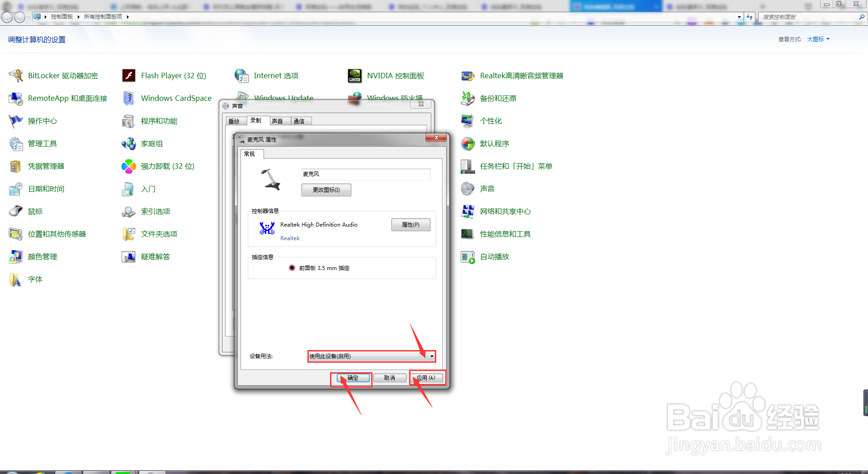Expand 所有控制面板项 breadcrumb arrow
The image size is (868, 474).
(128, 17)
